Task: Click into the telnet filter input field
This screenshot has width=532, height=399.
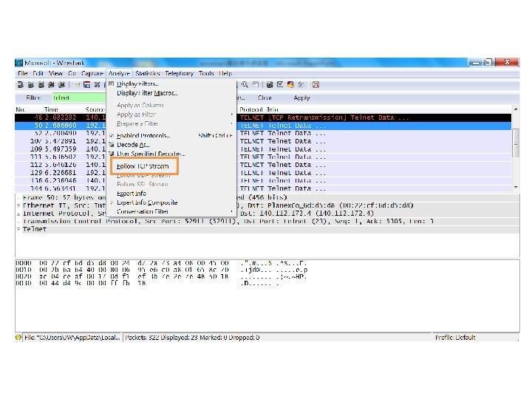Action: tap(79, 98)
